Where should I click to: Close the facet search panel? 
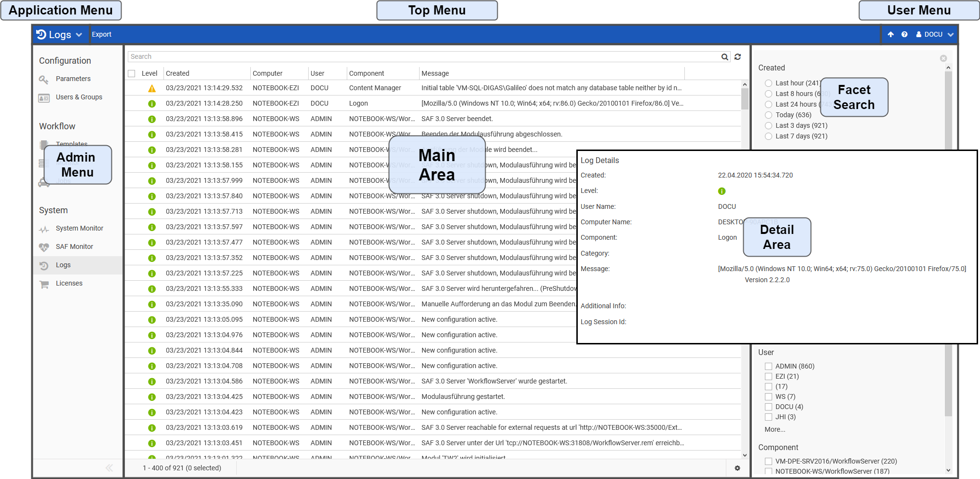pos(943,58)
